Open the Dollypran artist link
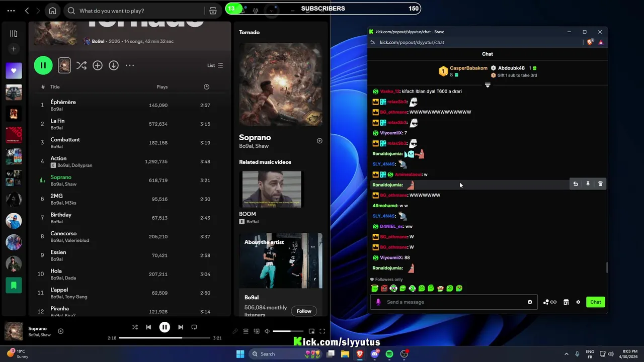The width and height of the screenshot is (644, 362). pos(82,165)
